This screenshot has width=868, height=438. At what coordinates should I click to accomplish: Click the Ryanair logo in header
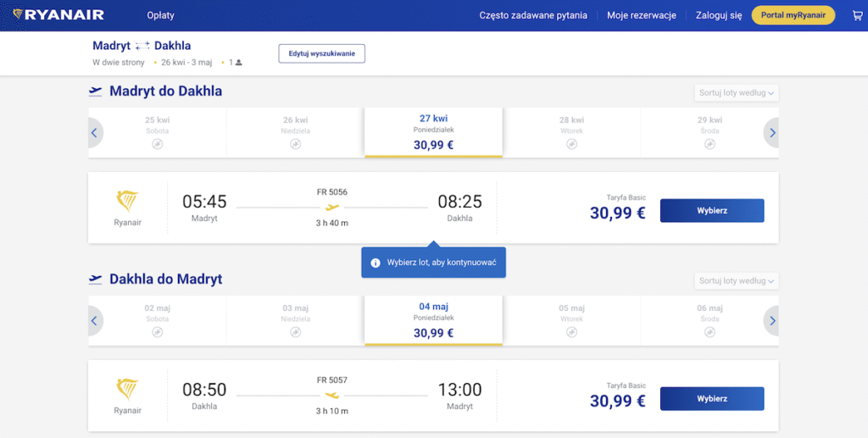(58, 15)
